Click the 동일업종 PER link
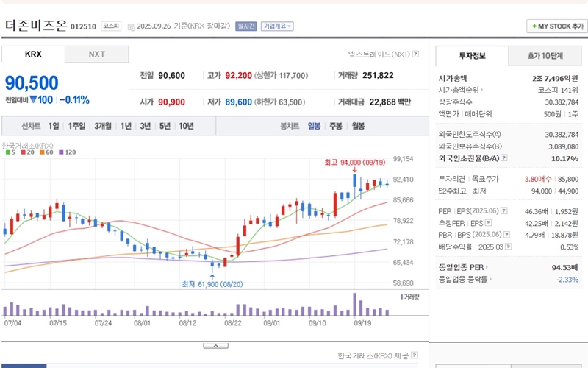Viewport: 588px width, 368px height. click(x=462, y=267)
